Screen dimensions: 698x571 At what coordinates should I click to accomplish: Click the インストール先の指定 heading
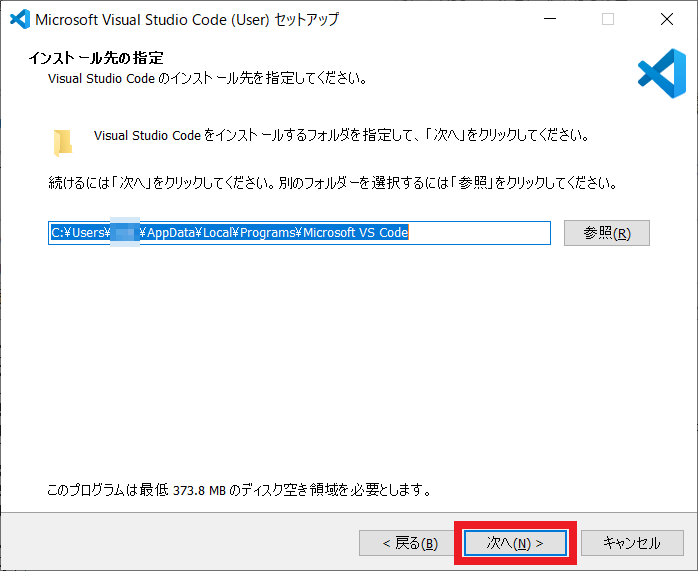tap(96, 58)
